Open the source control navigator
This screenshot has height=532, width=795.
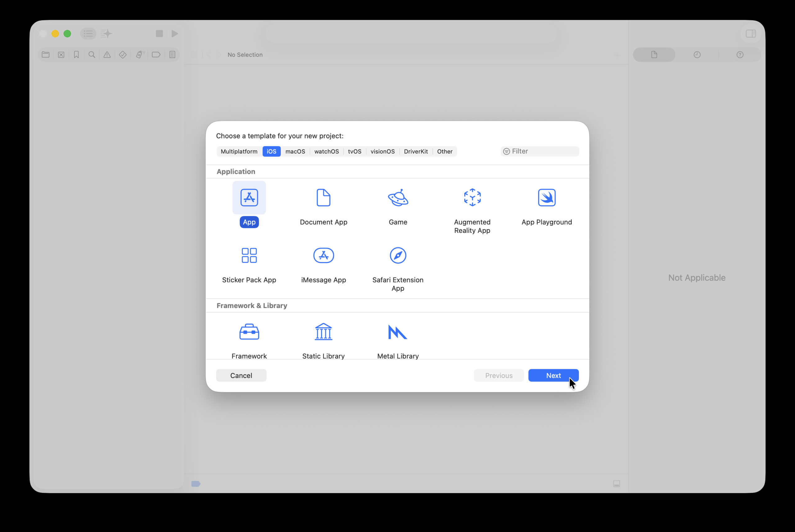pos(61,55)
